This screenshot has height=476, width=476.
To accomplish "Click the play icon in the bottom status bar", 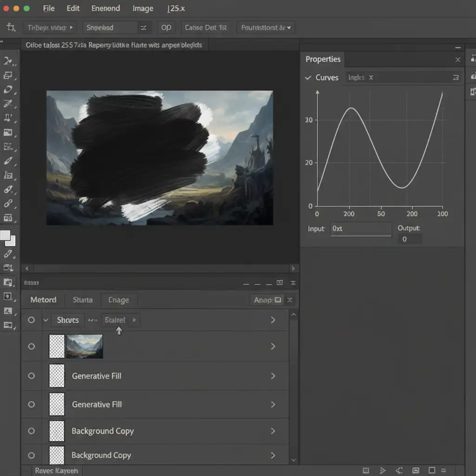I will click(x=383, y=470).
